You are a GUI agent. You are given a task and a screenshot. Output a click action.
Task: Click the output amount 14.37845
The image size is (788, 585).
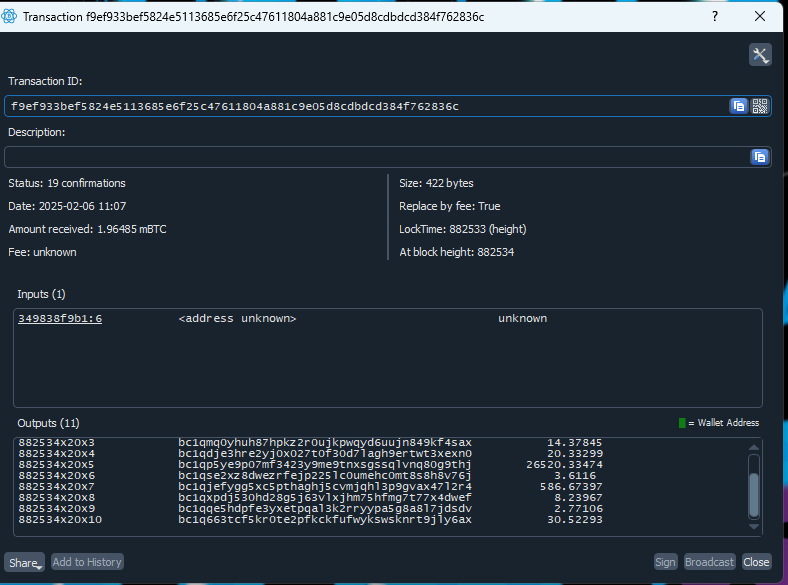[574, 442]
